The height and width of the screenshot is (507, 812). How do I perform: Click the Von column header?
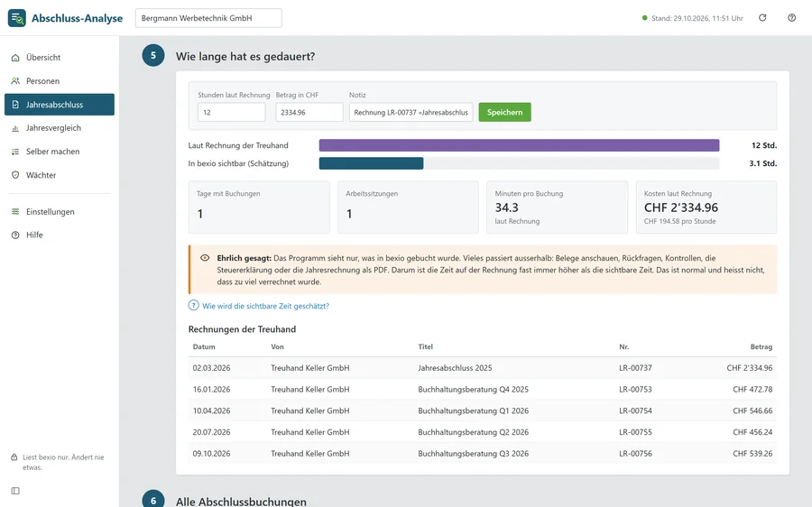(x=277, y=347)
